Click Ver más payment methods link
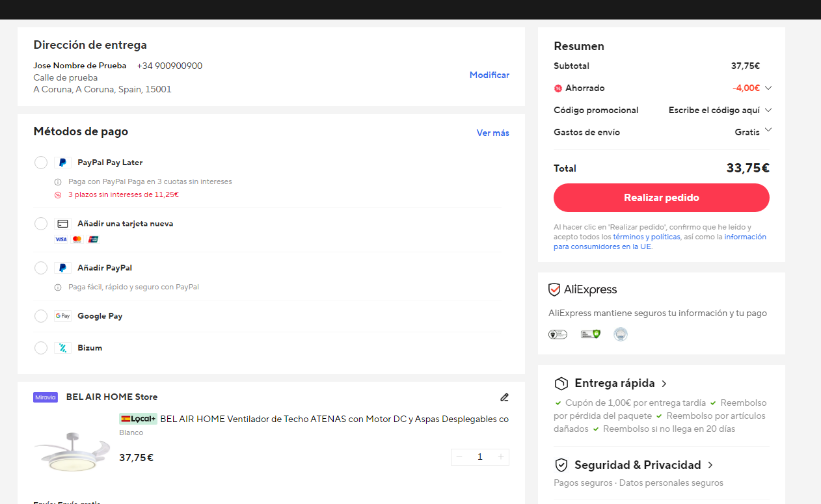Screen dimensions: 821x504 pos(492,133)
